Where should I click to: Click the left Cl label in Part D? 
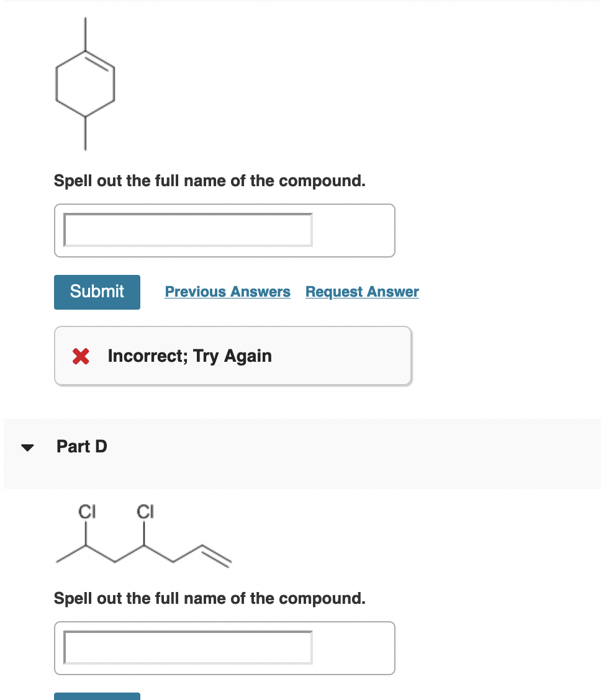86,512
